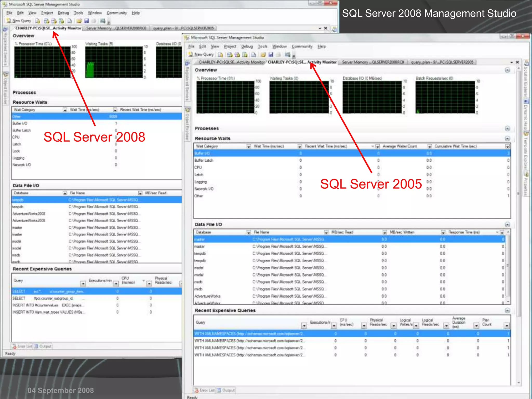Switch to first Activity Monitor tab in front window
Viewport: 532px width, 399px height.
(231, 62)
